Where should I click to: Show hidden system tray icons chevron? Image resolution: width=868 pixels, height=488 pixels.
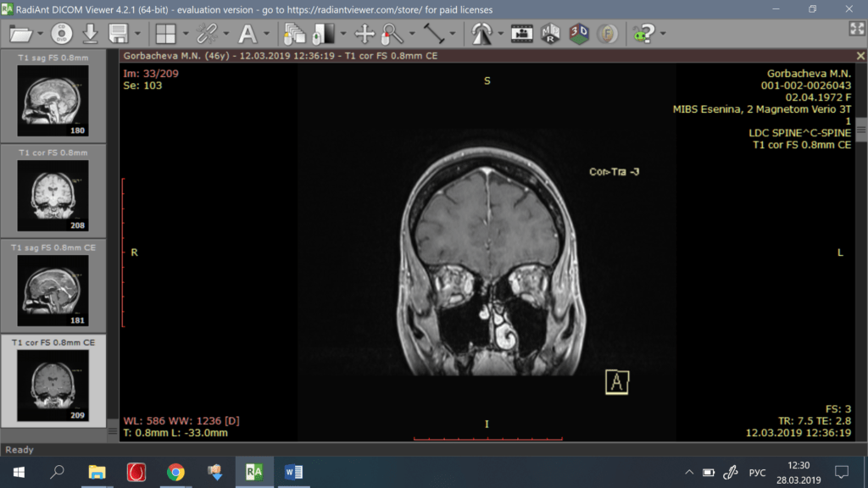(689, 473)
